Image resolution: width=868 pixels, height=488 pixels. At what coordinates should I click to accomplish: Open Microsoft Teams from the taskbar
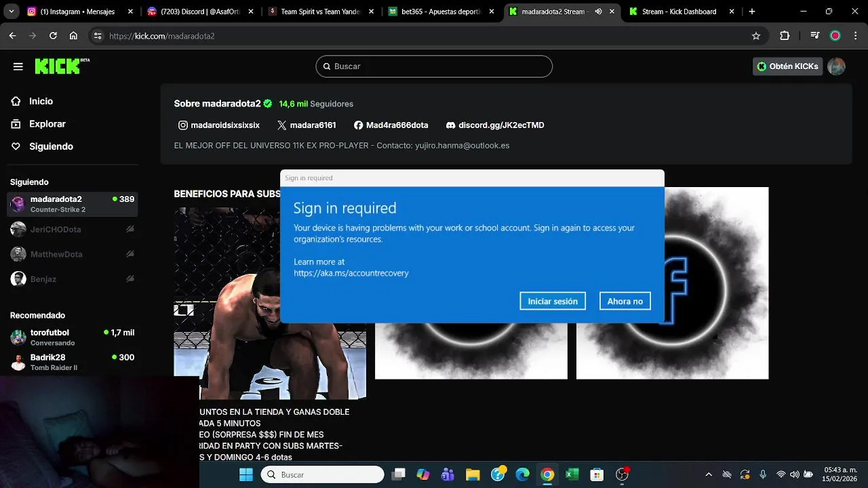(x=448, y=474)
